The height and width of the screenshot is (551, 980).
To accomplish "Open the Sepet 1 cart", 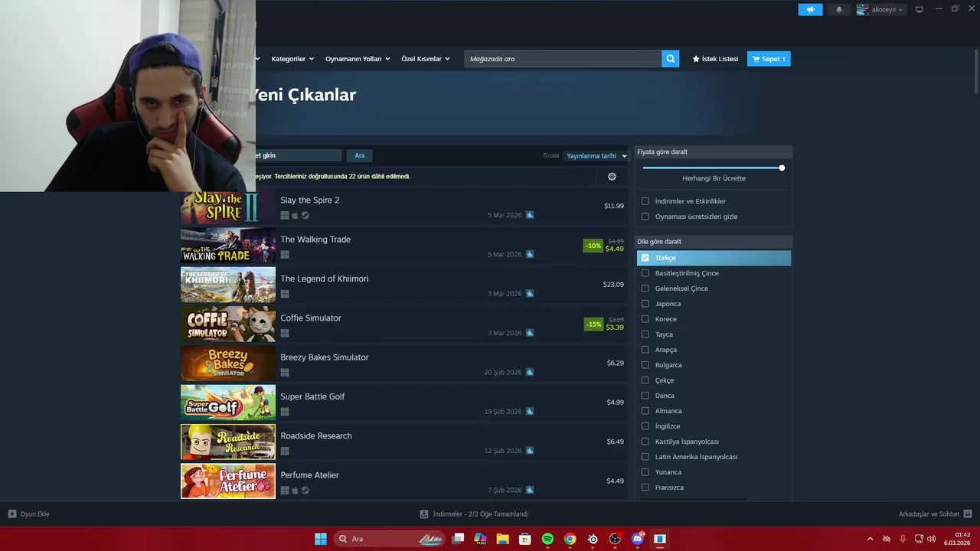I will pos(769,59).
